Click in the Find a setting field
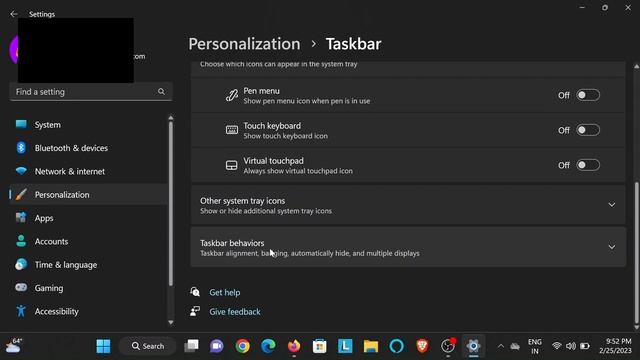This screenshot has height=360, width=640. click(91, 91)
